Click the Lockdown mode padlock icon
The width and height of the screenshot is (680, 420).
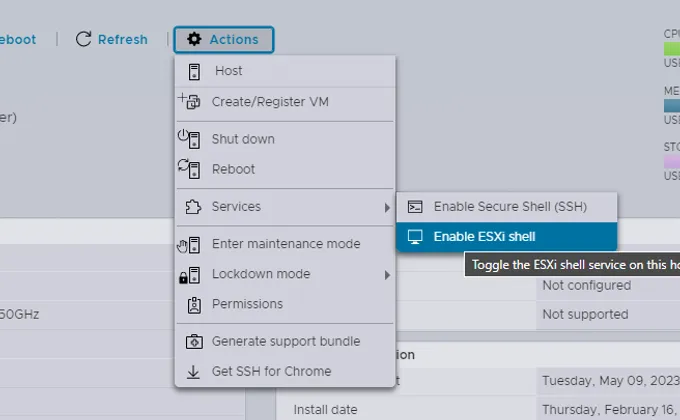(x=183, y=278)
